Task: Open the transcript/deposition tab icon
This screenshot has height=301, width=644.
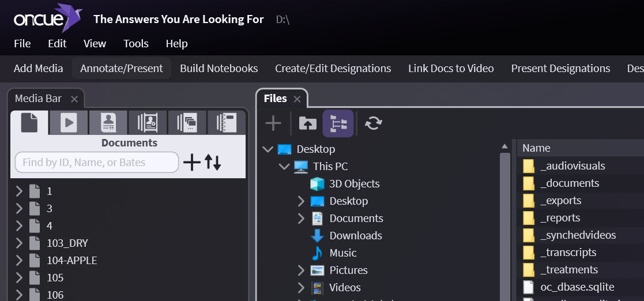Action: (108, 123)
